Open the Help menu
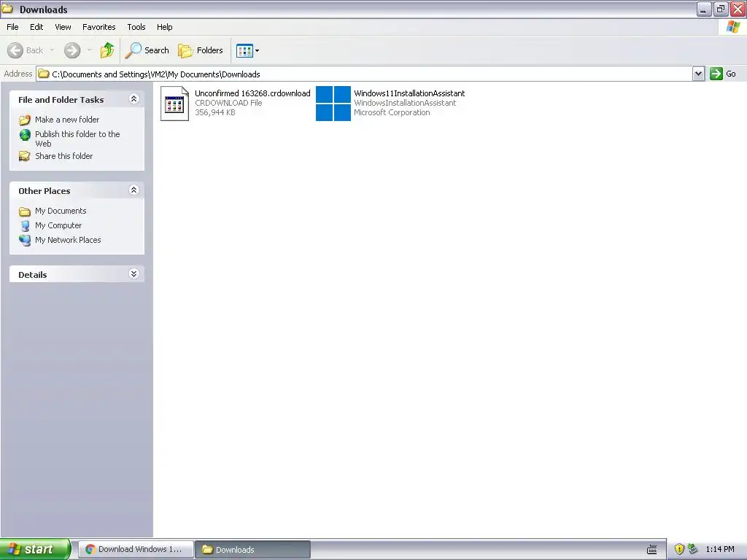Screen dimensions: 747x560 point(165,27)
